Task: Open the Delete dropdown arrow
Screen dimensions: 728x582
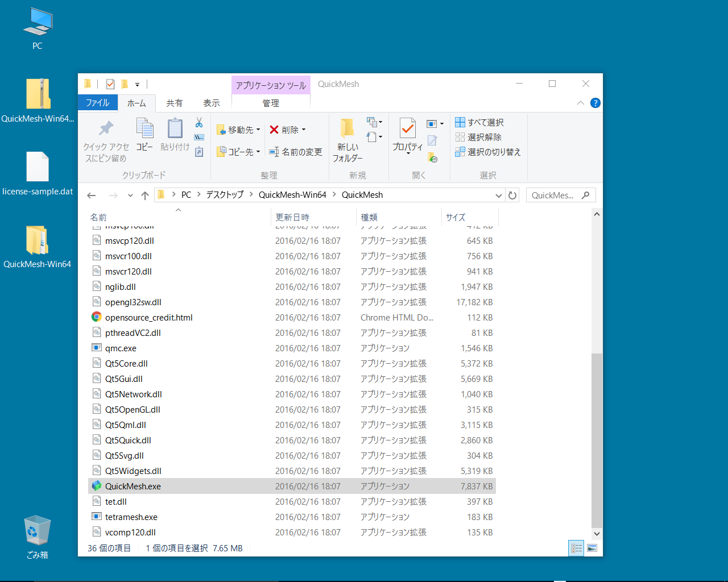Action: click(304, 130)
